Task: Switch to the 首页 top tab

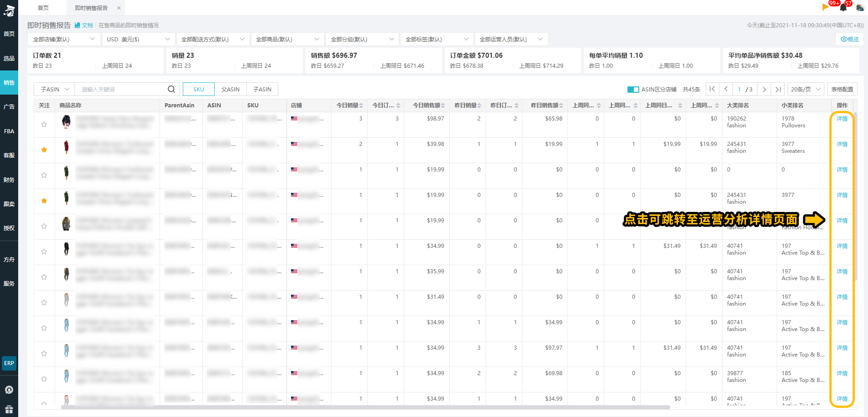Action: (x=43, y=8)
